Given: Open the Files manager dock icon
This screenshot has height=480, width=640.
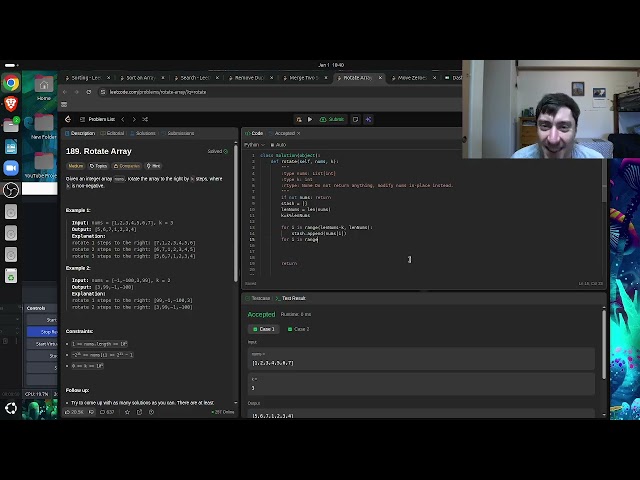Looking at the screenshot, I should (x=11, y=125).
